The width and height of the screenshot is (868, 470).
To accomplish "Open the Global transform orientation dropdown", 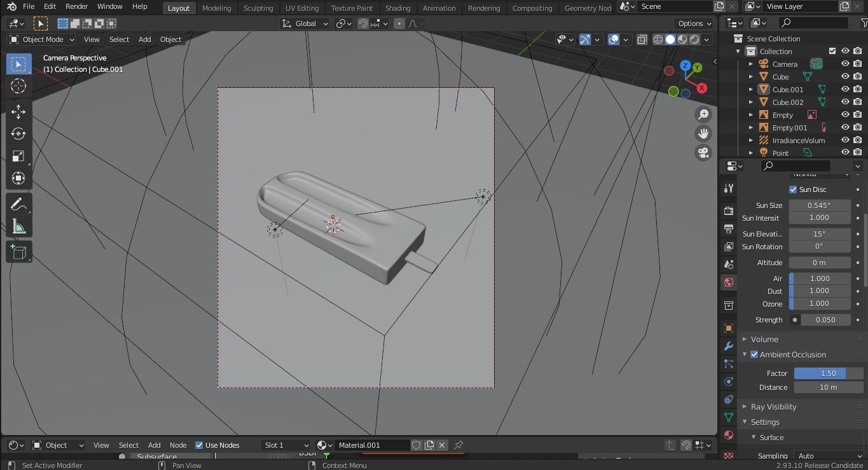I will 305,24.
